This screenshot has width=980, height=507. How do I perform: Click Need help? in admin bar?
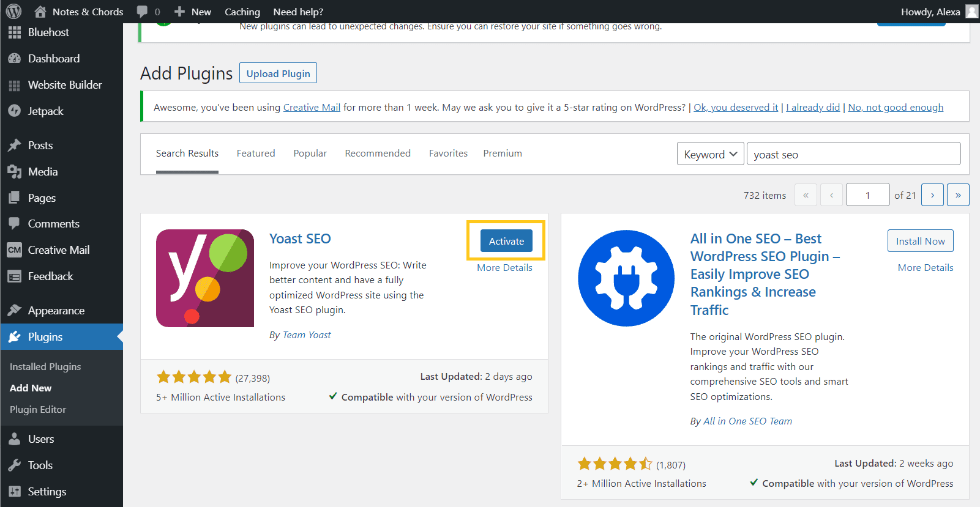click(x=298, y=12)
